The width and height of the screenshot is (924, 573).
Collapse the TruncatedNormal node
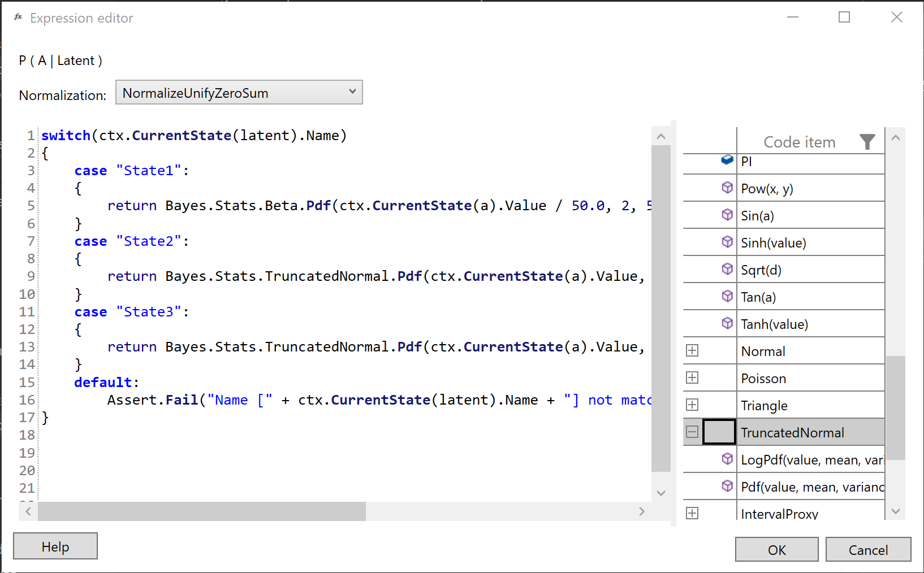click(x=692, y=431)
